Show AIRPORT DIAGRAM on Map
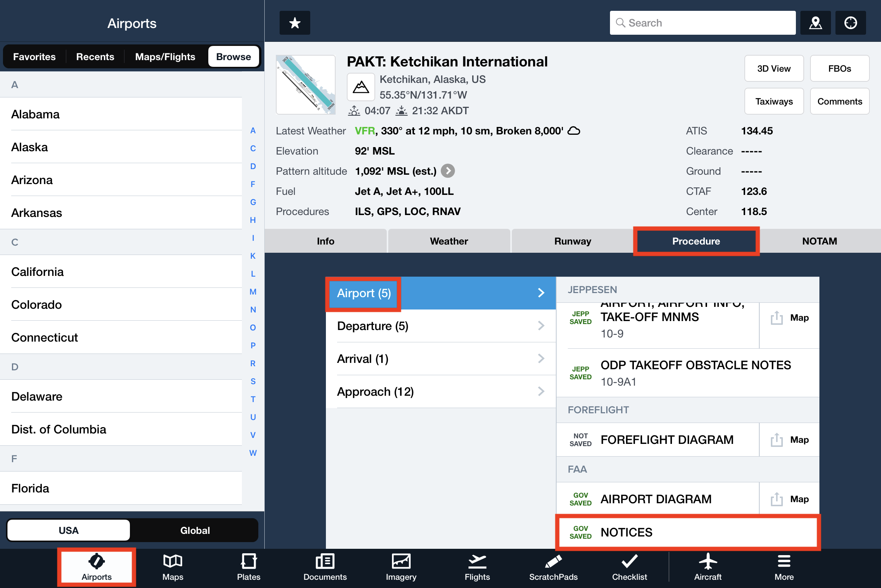 [799, 499]
